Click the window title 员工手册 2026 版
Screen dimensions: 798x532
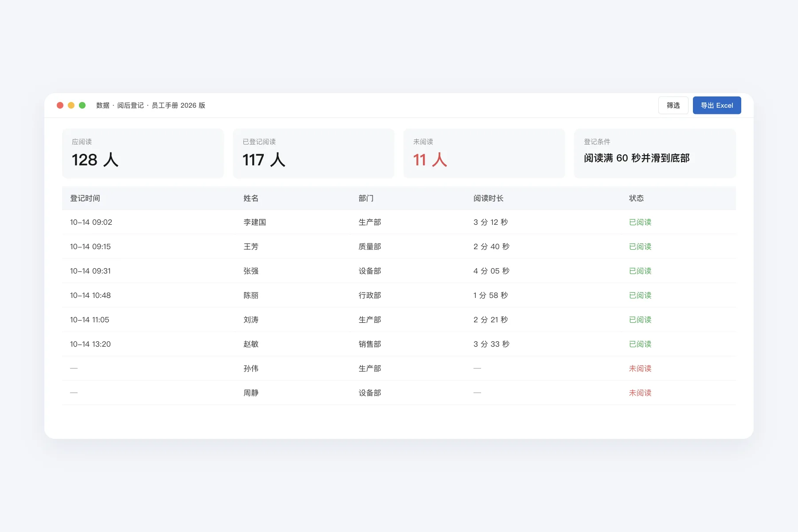pos(178,106)
